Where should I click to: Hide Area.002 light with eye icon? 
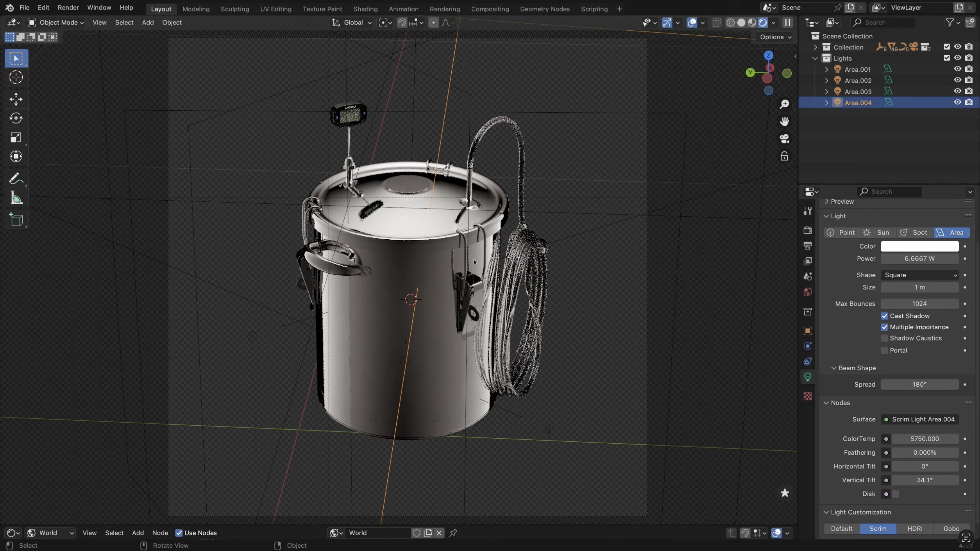[x=957, y=80]
